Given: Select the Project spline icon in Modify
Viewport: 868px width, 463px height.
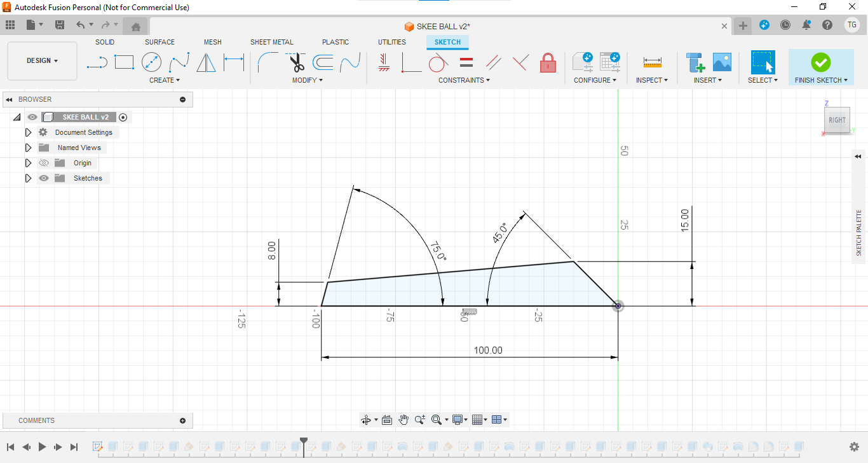Looking at the screenshot, I should point(350,62).
